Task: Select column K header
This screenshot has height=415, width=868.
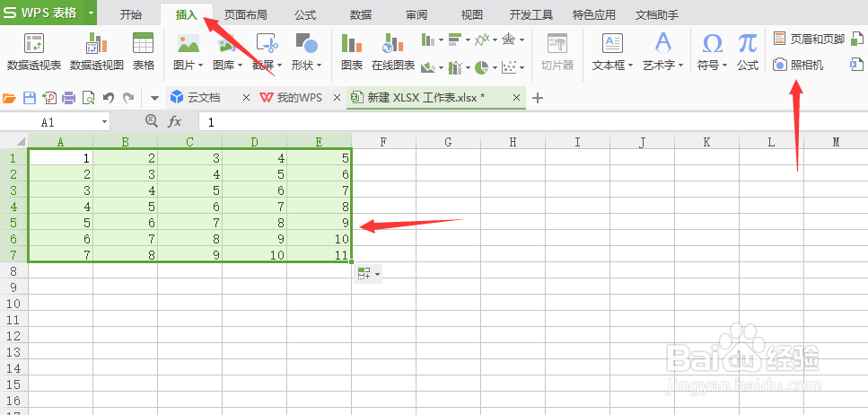Action: (706, 142)
